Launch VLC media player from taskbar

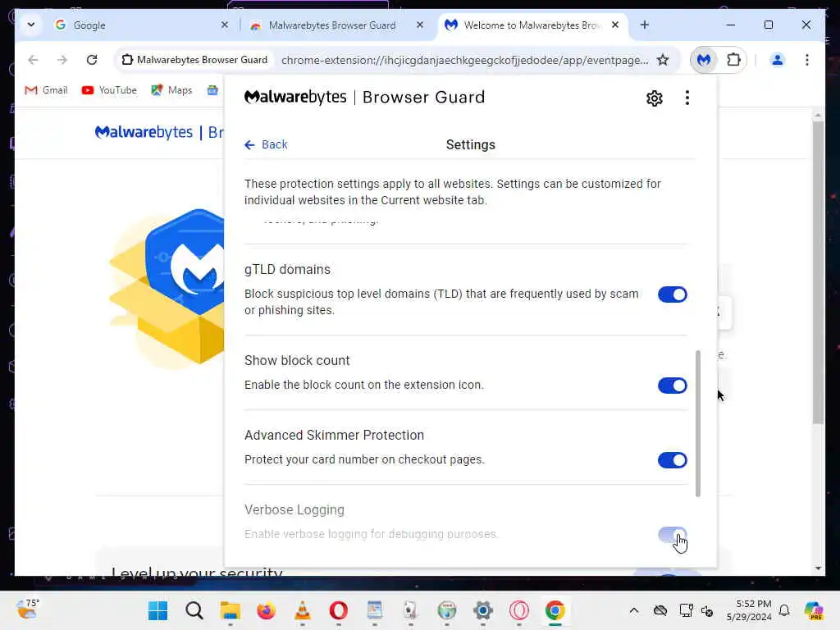point(303,610)
